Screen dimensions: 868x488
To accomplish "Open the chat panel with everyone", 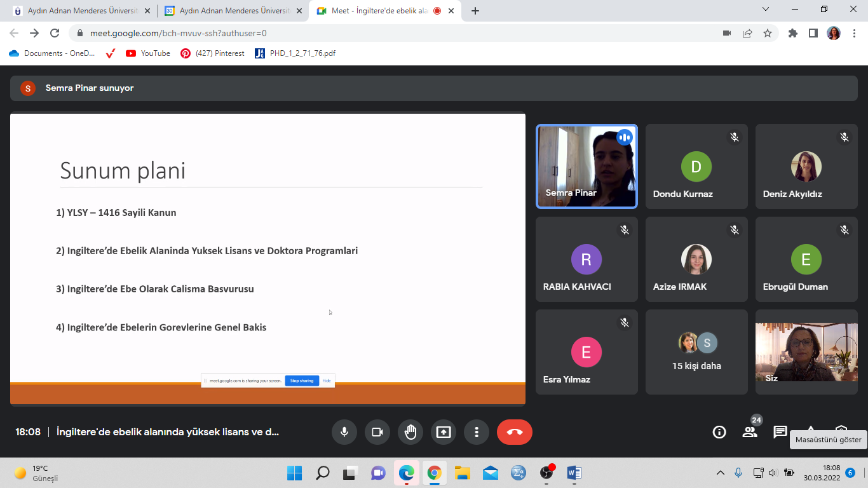I will click(780, 432).
